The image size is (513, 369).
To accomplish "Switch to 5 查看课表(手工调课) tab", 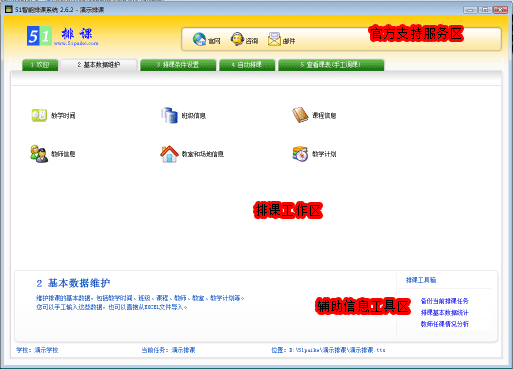I will pyautogui.click(x=331, y=65).
